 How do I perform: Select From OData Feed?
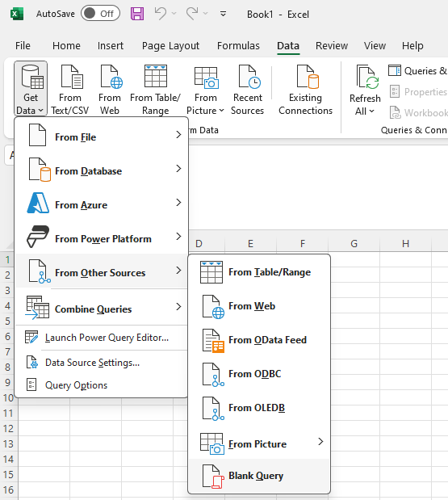pos(259,340)
